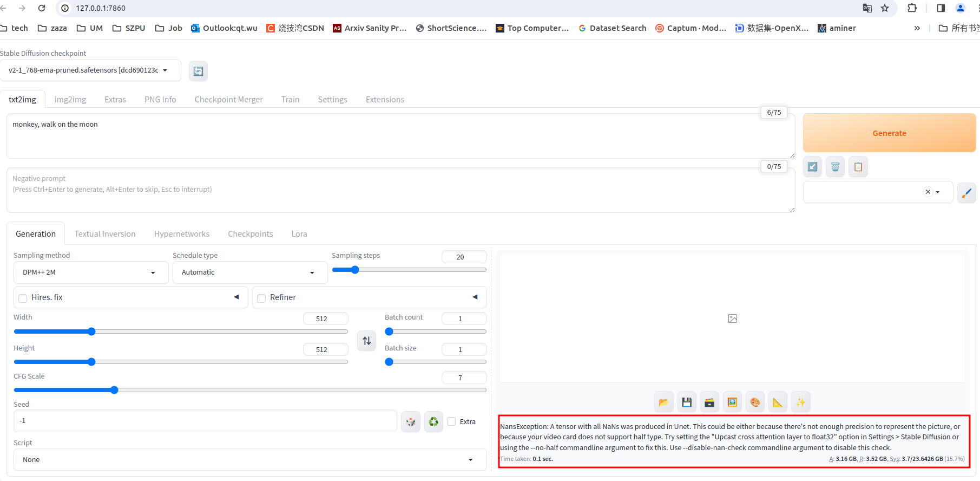Click the sparkles upscale icon
This screenshot has width=980, height=481.
[800, 402]
